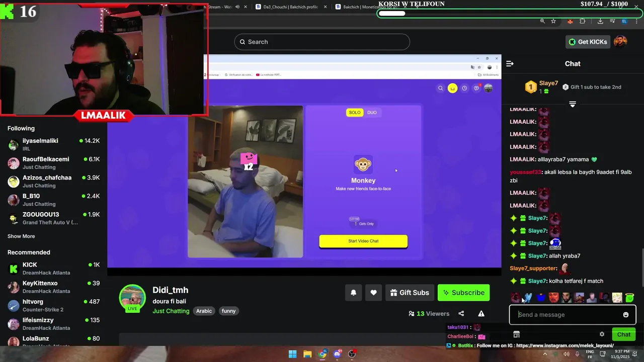
Task: Send message with green Chat button
Action: (624, 334)
